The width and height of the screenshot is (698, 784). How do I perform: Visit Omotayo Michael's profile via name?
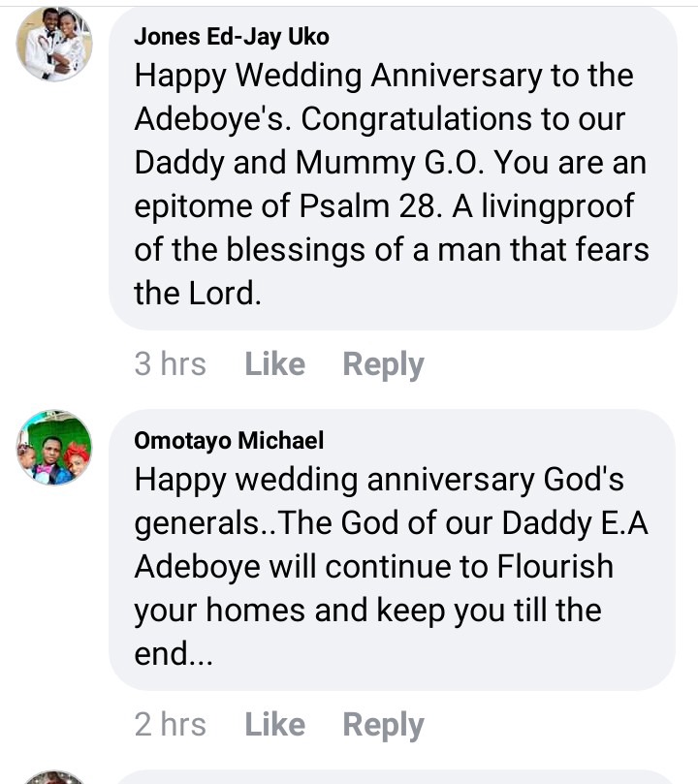coord(229,441)
